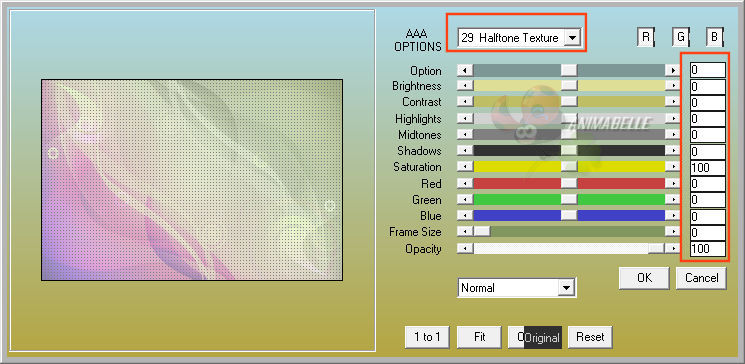Image resolution: width=745 pixels, height=364 pixels.
Task: Click the 1 to 1 zoom button
Action: point(428,337)
